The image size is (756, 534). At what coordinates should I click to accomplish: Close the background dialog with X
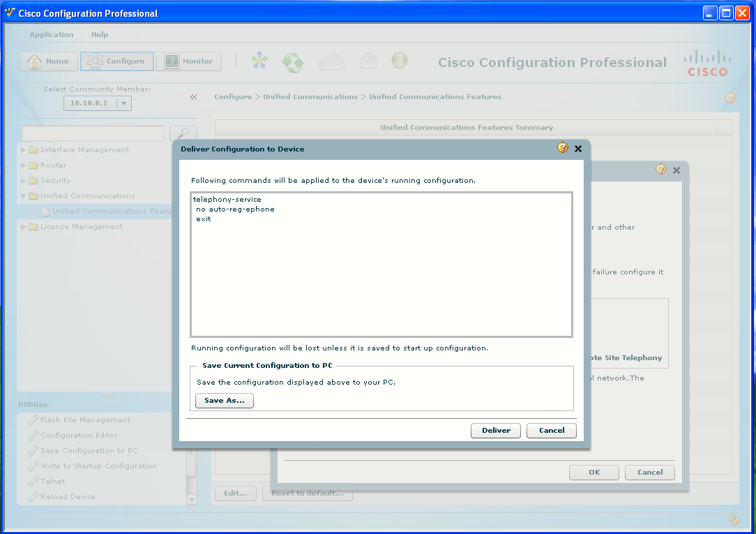coord(676,170)
